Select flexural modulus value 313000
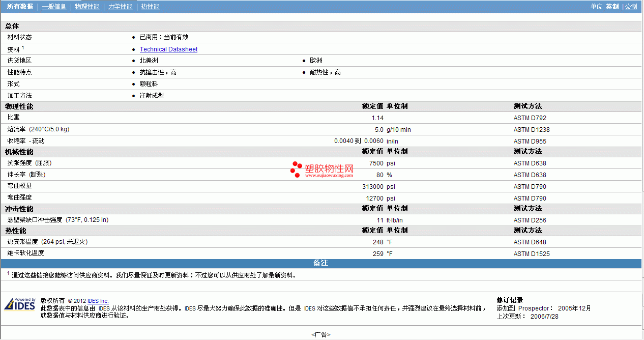 pos(373,187)
